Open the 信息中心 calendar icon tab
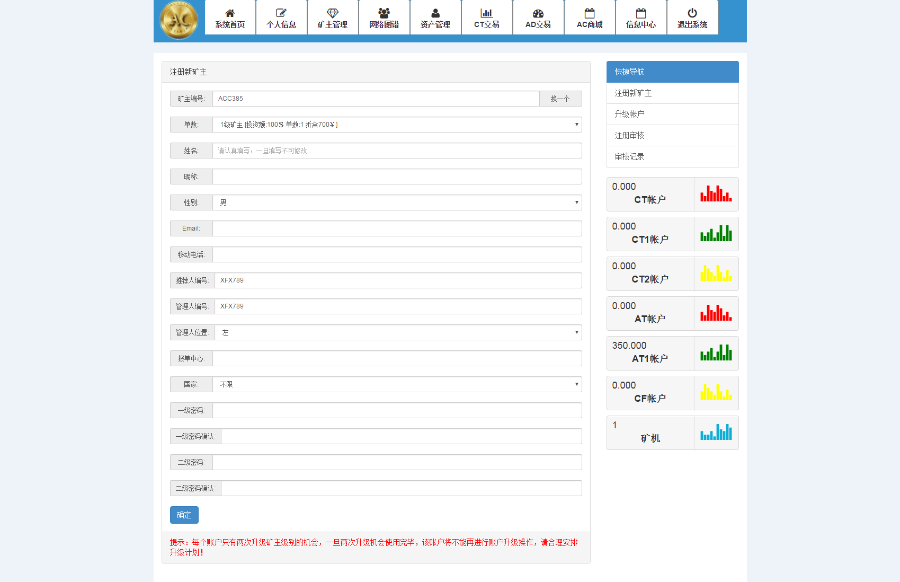 point(641,18)
